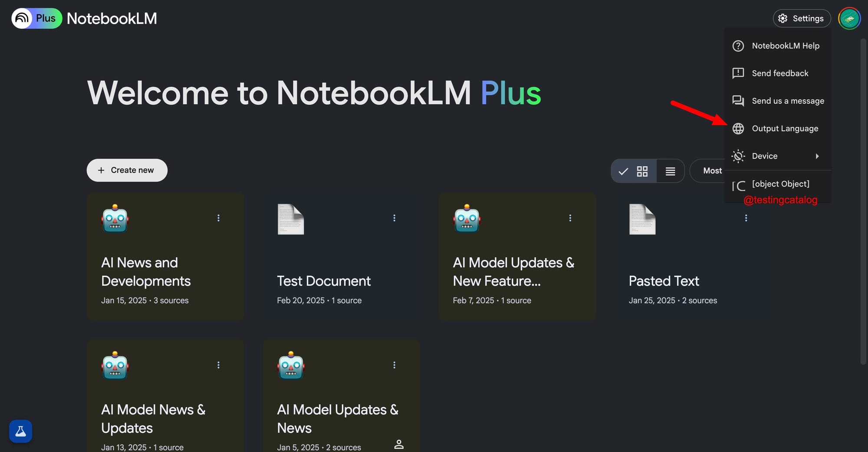The width and height of the screenshot is (868, 452).
Task: Click the page's vertical scrollbar
Action: [x=863, y=201]
